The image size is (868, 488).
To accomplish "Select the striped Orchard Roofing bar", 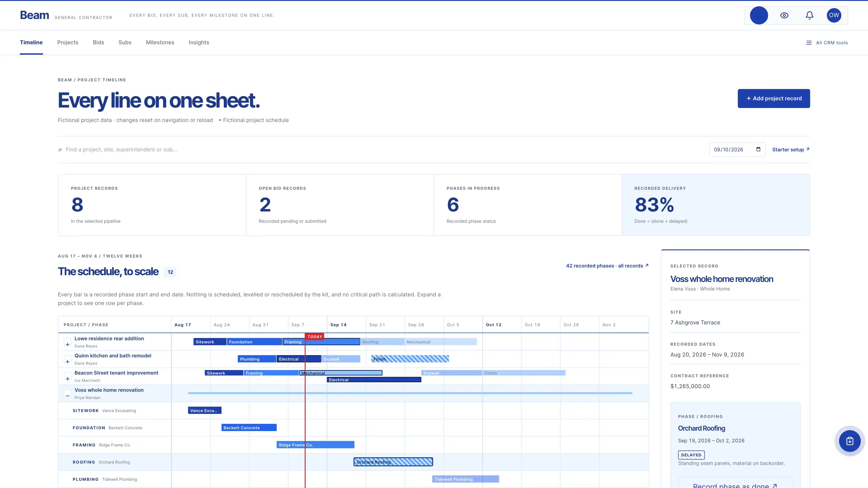I will click(x=393, y=462).
